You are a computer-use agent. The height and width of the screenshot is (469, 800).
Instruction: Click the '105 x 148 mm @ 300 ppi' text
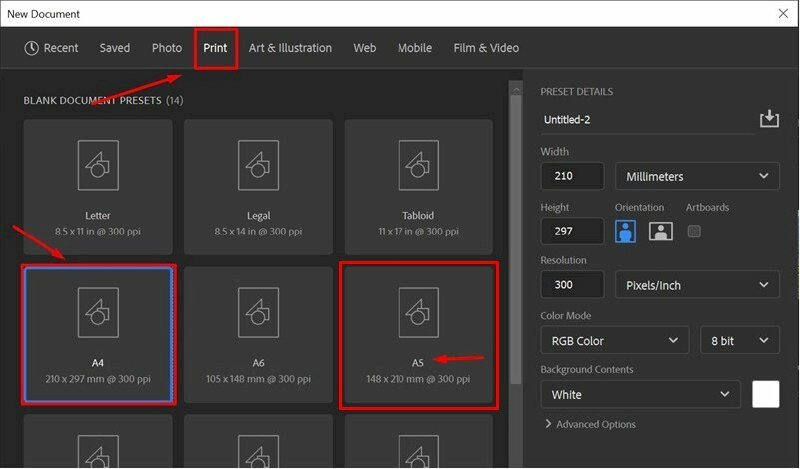tap(258, 379)
